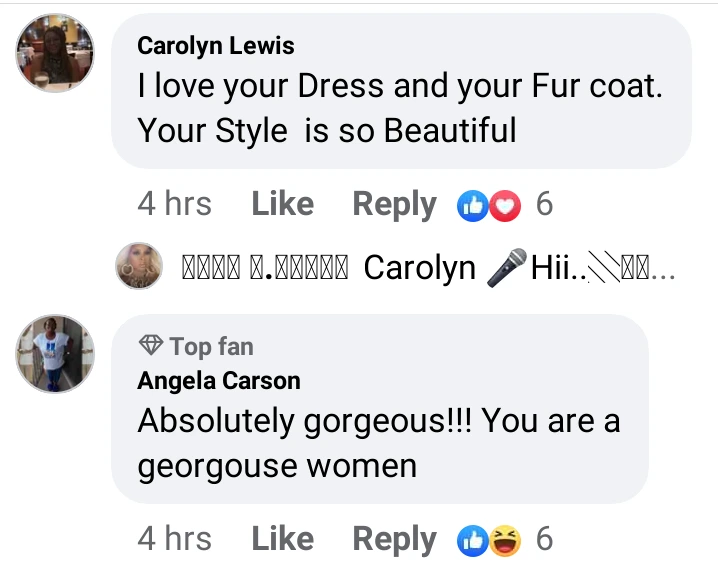This screenshot has height=578, width=718.
Task: Click the Top fan diamond badge icon
Action: (151, 346)
